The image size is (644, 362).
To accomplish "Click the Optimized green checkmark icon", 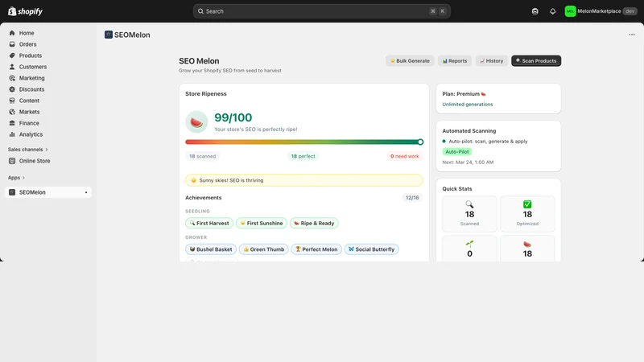I will 527,204.
